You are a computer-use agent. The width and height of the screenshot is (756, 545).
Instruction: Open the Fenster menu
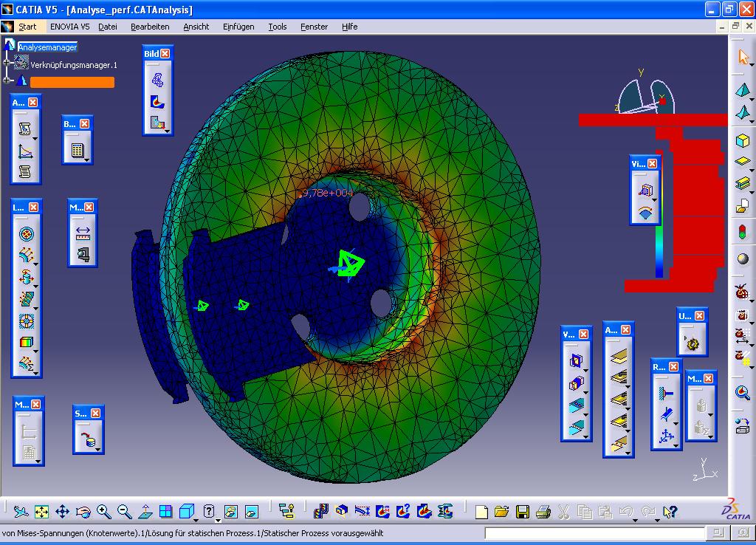tap(314, 27)
